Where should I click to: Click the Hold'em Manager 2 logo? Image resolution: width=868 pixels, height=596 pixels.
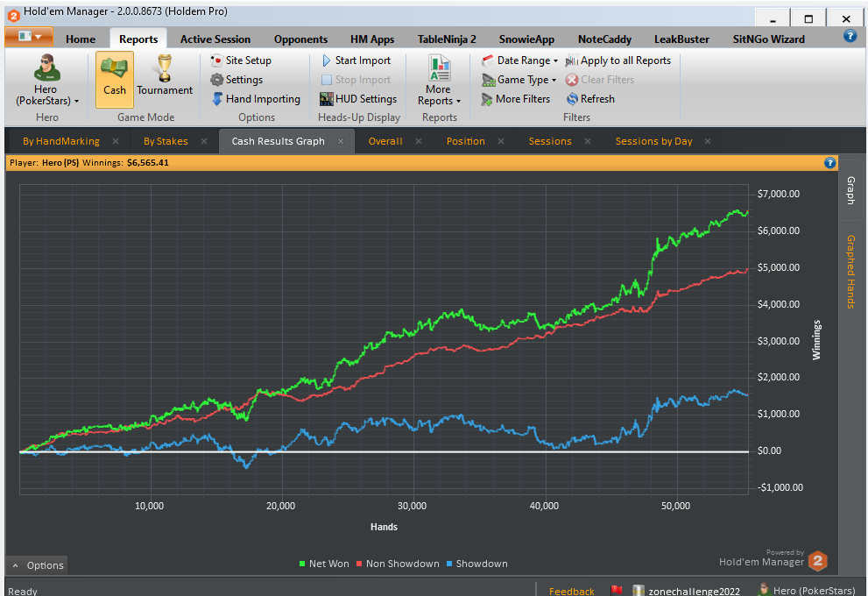(817, 561)
